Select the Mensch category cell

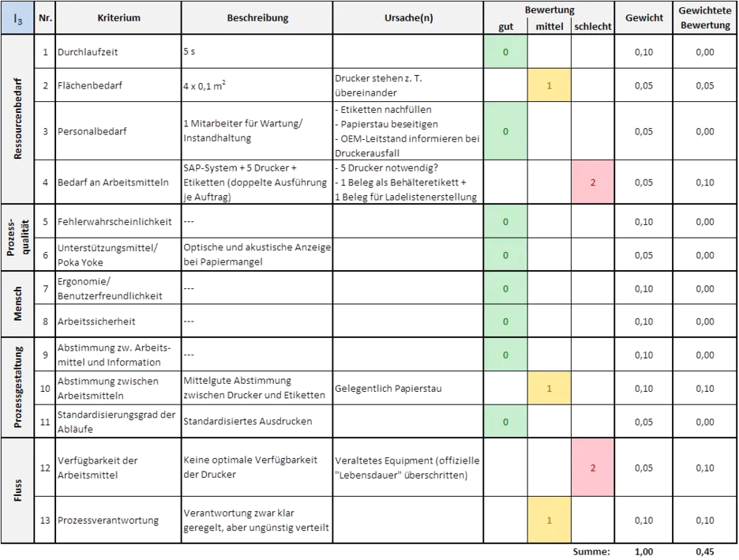pyautogui.click(x=17, y=305)
